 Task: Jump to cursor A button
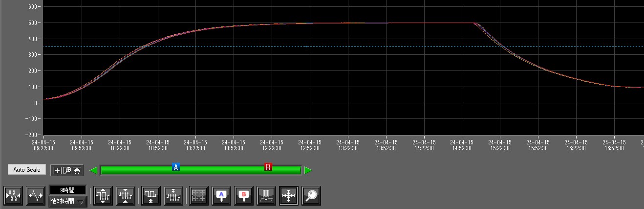[x=221, y=195]
